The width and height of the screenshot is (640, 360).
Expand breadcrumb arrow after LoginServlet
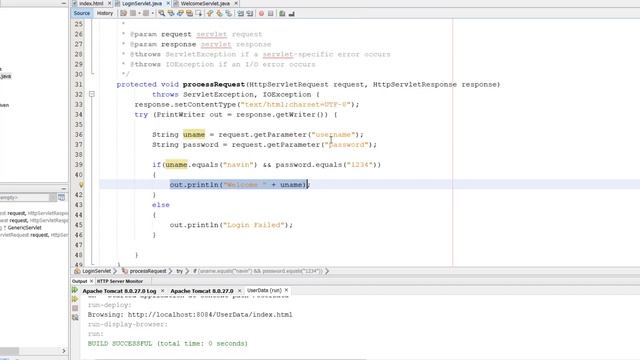point(115,271)
